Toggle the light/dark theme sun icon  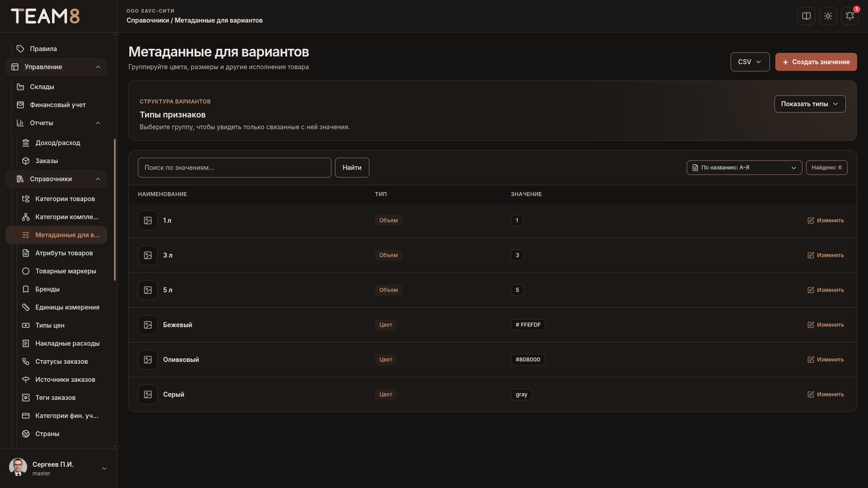coord(828,16)
